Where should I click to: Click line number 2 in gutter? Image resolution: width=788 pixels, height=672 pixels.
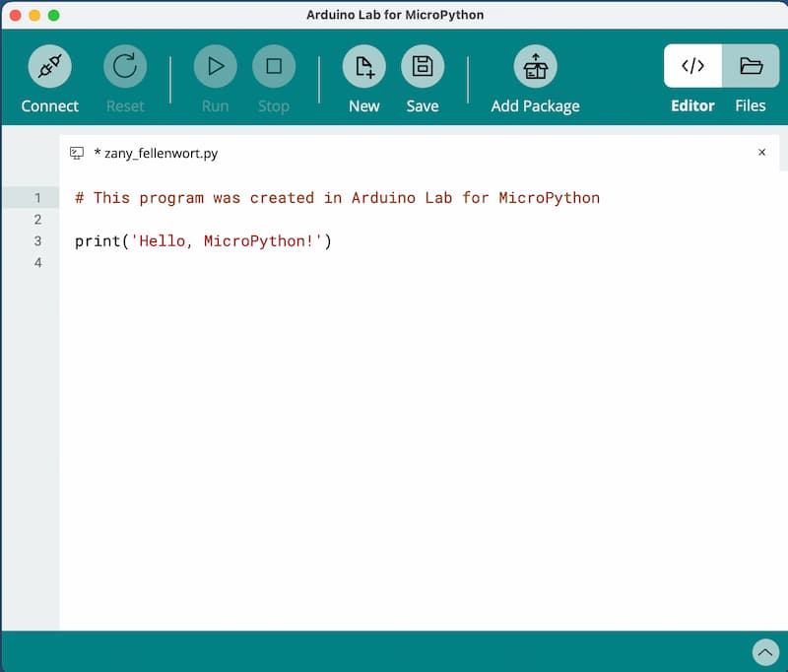37,220
